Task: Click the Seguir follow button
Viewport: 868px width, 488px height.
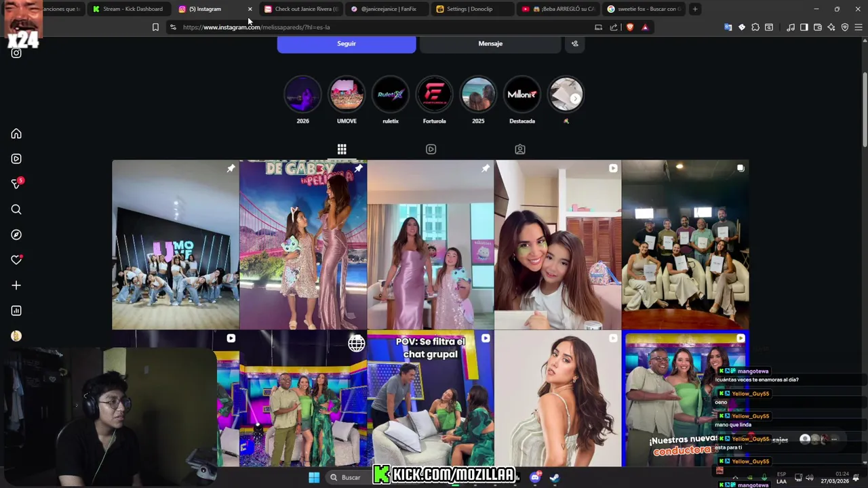Action: pyautogui.click(x=347, y=43)
